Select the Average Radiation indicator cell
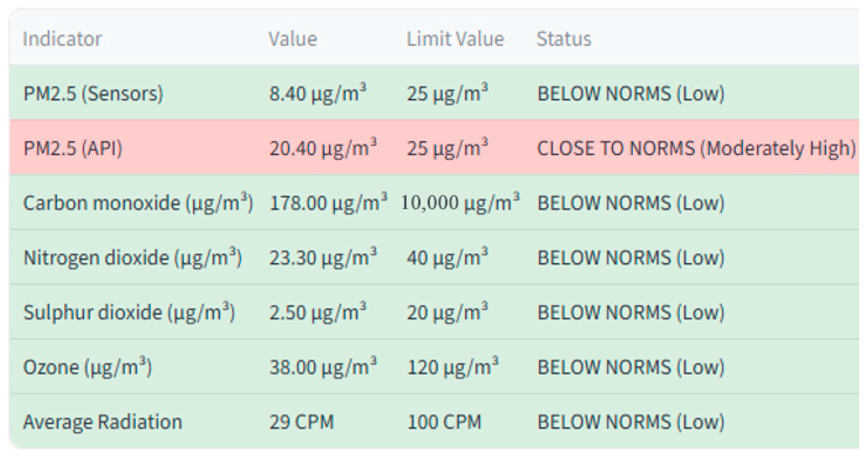This screenshot has width=868, height=458. pyautogui.click(x=102, y=422)
